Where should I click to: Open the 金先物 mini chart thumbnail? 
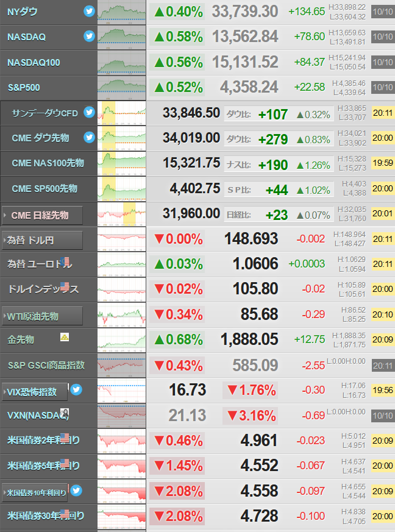tap(121, 340)
